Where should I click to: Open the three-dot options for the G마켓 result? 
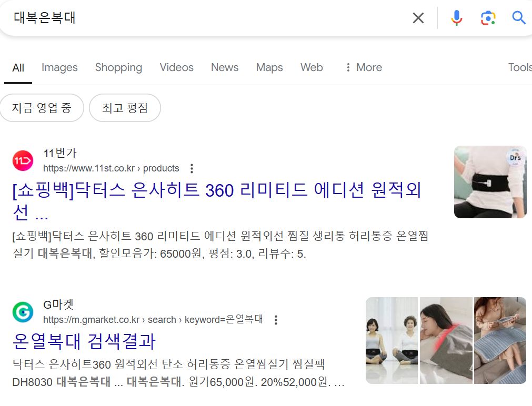point(276,319)
